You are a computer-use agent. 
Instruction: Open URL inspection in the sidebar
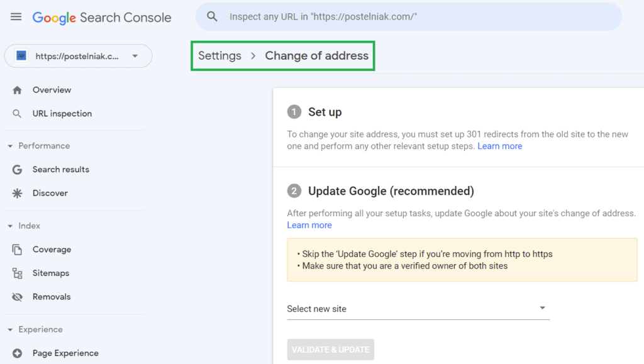pos(62,114)
